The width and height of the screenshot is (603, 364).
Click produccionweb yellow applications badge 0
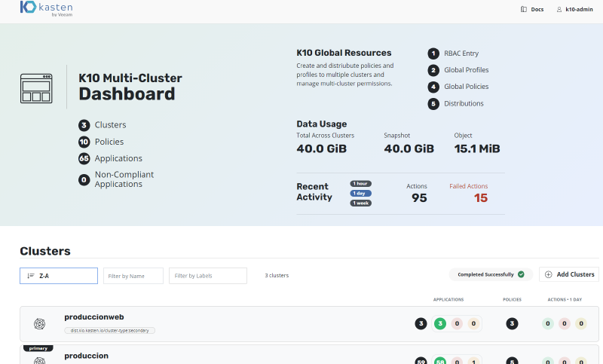473,323
